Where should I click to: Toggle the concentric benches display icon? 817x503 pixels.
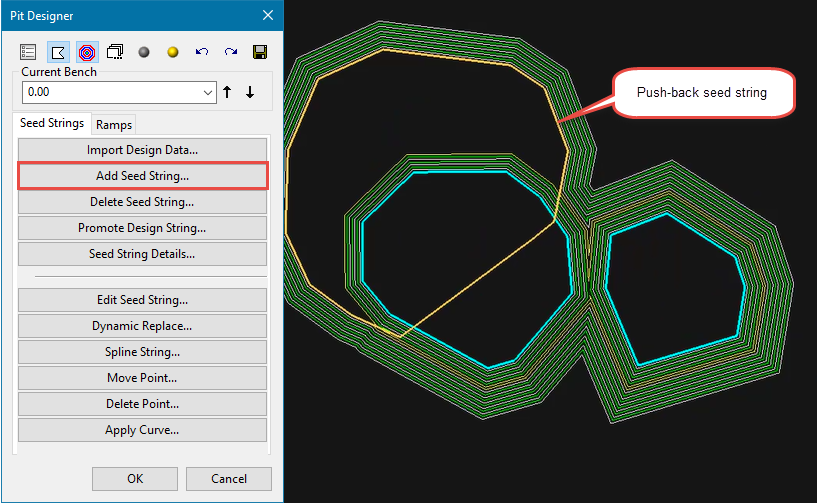(86, 51)
